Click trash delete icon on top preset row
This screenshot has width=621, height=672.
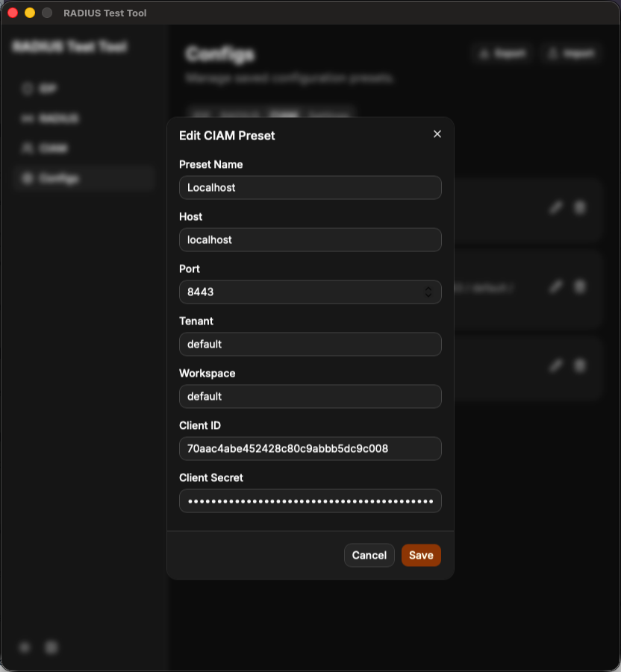(x=580, y=208)
